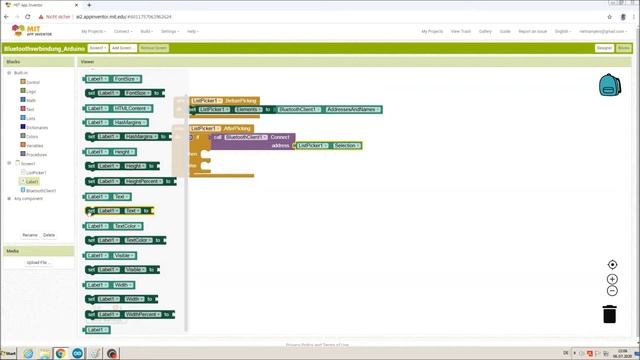This screenshot has width=640, height=360.
Task: Click the Upload File button
Action: point(38,262)
